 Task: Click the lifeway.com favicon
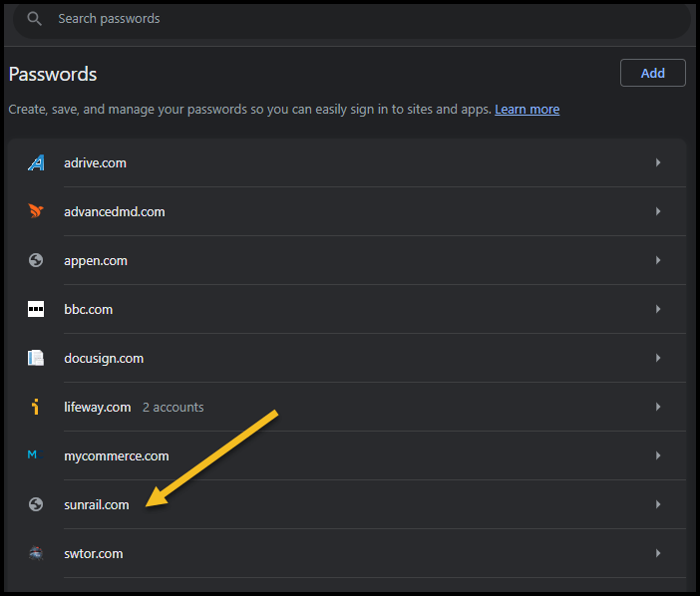tap(36, 407)
